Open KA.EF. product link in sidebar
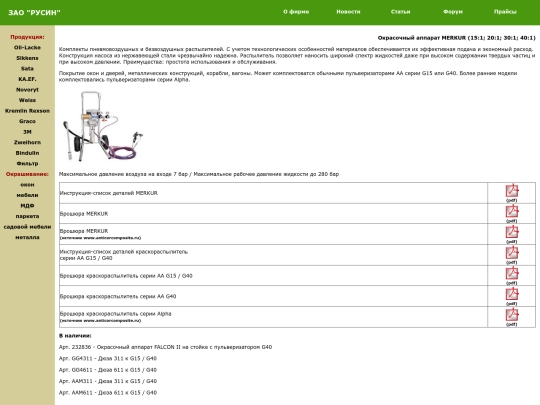This screenshot has width=540, height=405. [x=27, y=79]
